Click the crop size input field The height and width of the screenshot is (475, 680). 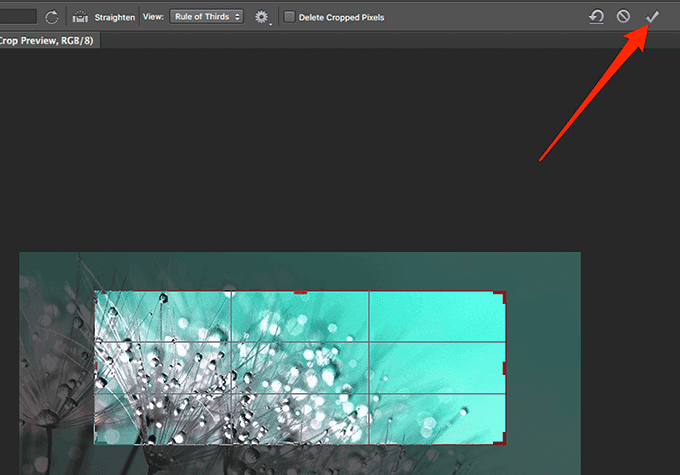(18, 17)
